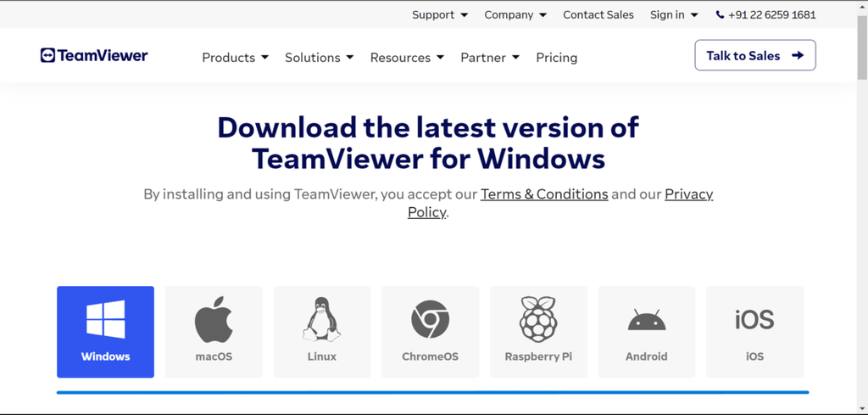
Task: Click the 'Linux' tab label
Action: click(321, 356)
